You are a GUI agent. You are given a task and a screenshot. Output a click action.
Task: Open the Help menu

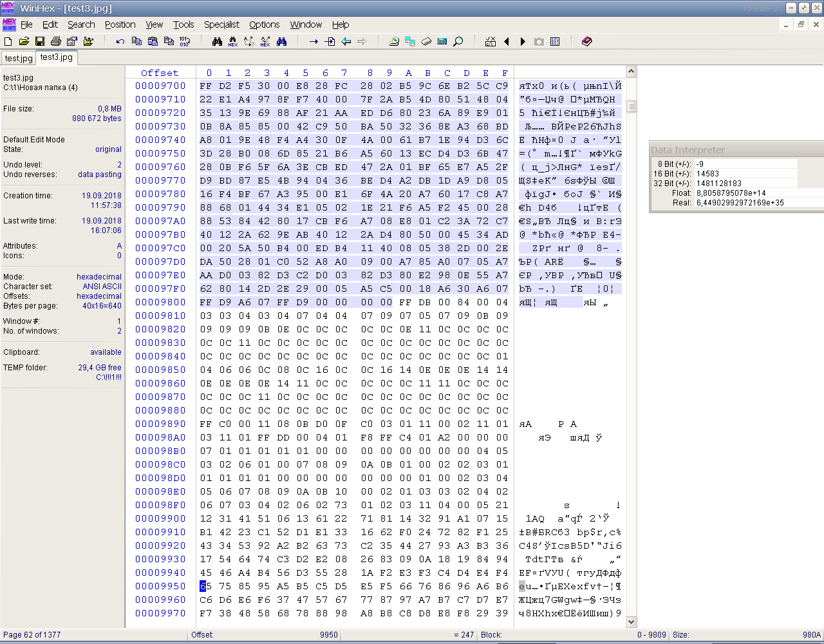tap(341, 24)
